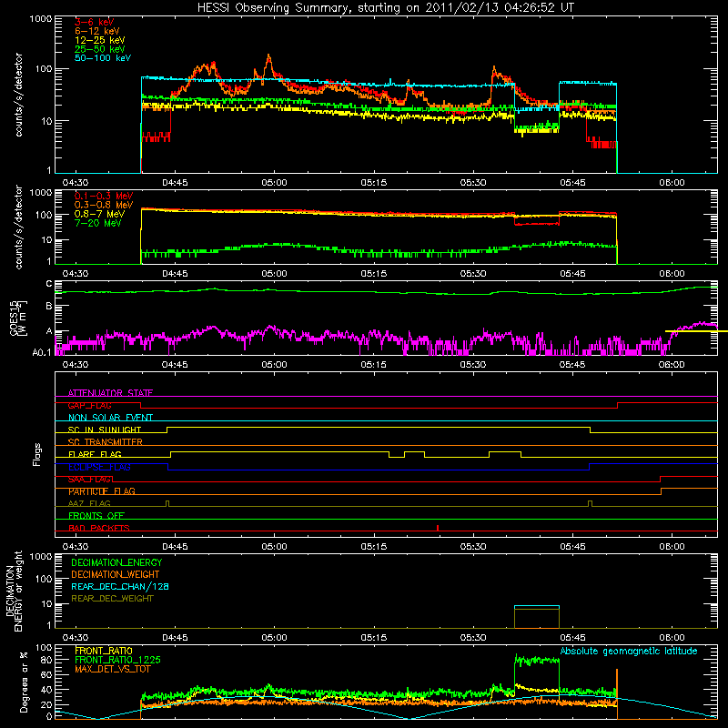Click the yellow horizontal marker in GOES plot
The image size is (728, 728).
pos(696,331)
